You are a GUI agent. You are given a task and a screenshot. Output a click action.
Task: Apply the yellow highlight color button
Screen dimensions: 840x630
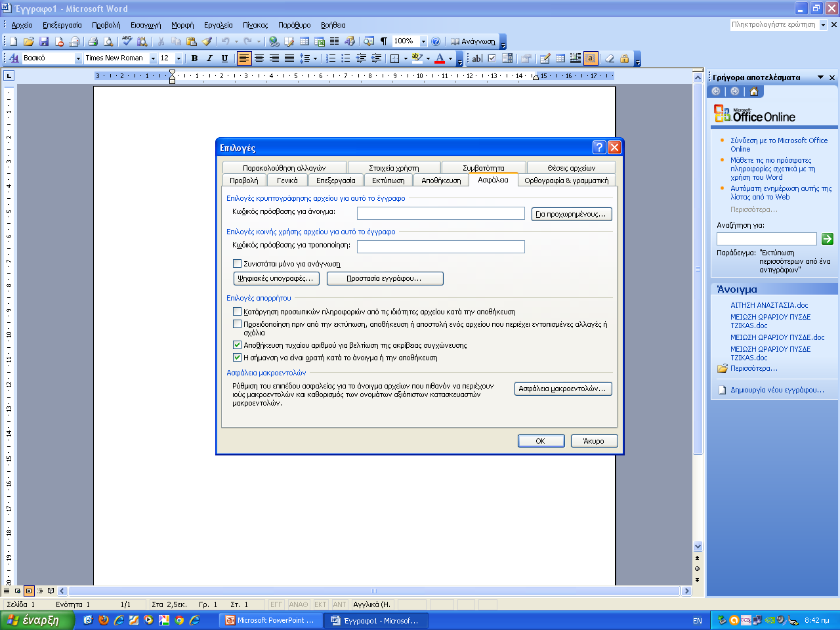[417, 58]
